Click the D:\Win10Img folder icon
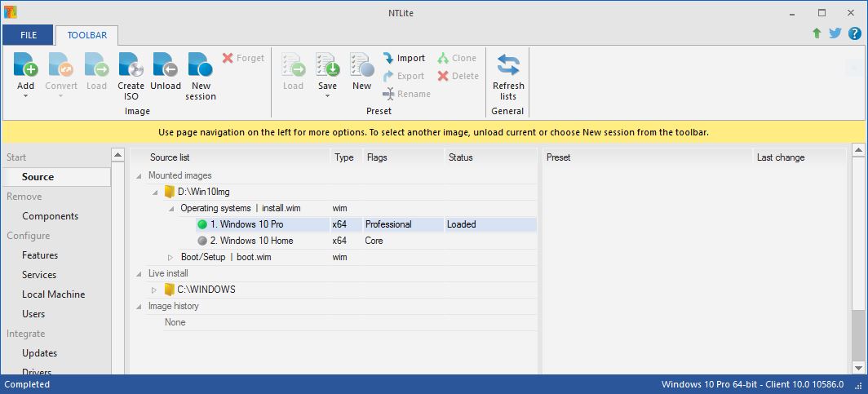 pyautogui.click(x=170, y=192)
